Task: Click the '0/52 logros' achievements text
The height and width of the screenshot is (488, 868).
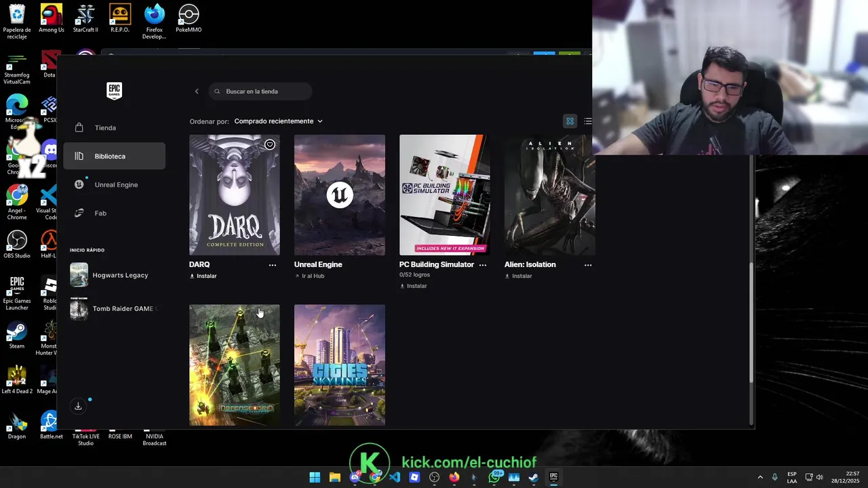Action: coord(416,275)
